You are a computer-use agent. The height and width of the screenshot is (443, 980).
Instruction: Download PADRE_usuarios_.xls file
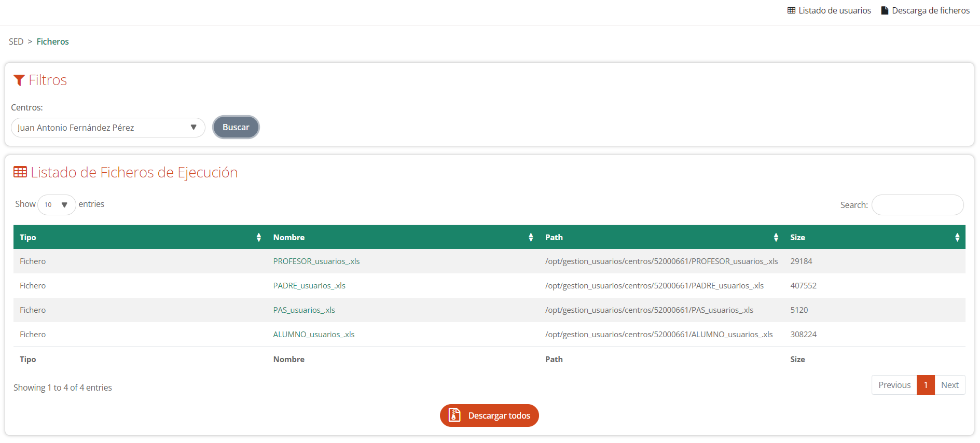[x=309, y=286]
